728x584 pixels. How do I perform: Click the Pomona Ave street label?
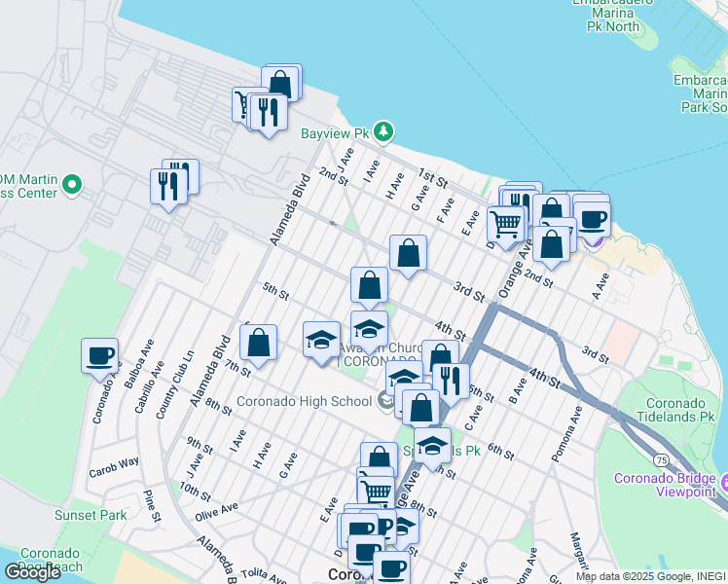(x=566, y=434)
